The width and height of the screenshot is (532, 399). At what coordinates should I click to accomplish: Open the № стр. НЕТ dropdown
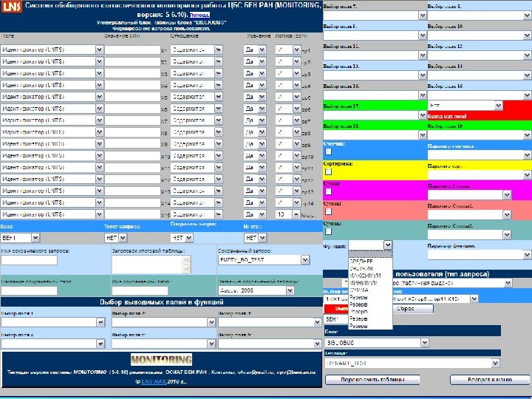coord(255,238)
